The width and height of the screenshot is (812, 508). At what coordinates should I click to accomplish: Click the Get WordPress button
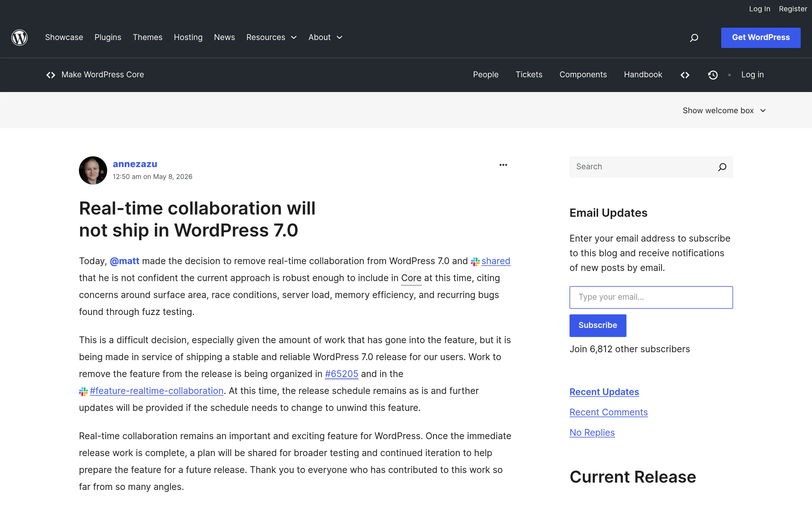761,38
